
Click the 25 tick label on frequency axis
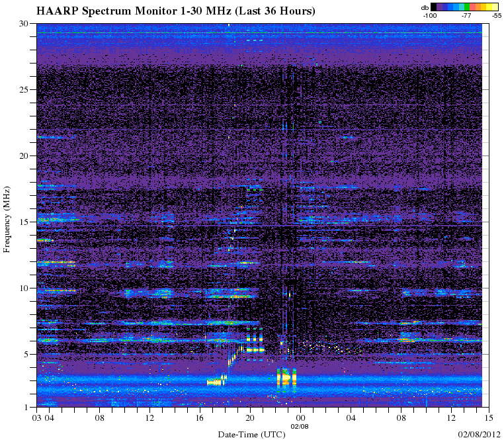[24, 89]
